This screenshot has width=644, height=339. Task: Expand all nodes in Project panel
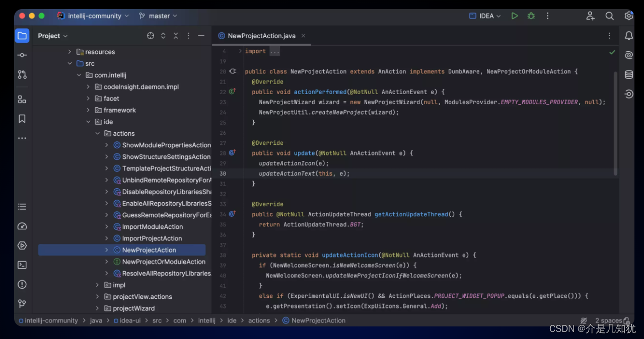coord(163,36)
